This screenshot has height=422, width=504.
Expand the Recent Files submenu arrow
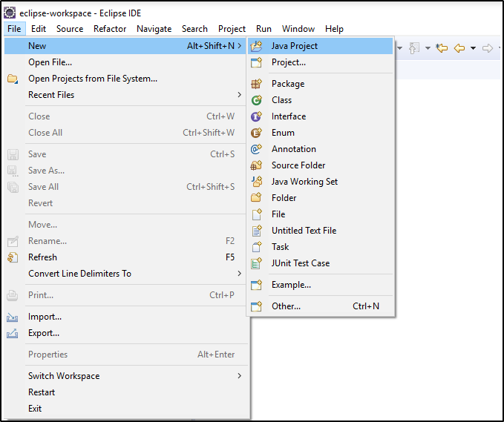(x=240, y=94)
